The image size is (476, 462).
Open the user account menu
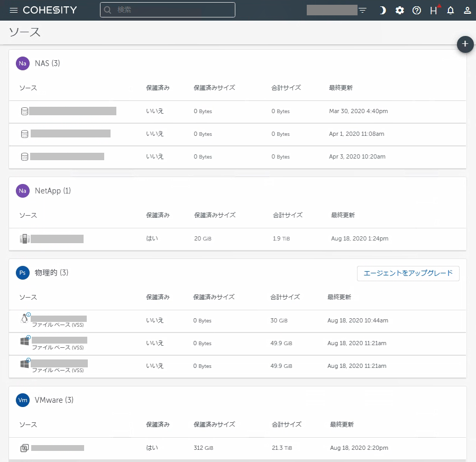pos(467,11)
